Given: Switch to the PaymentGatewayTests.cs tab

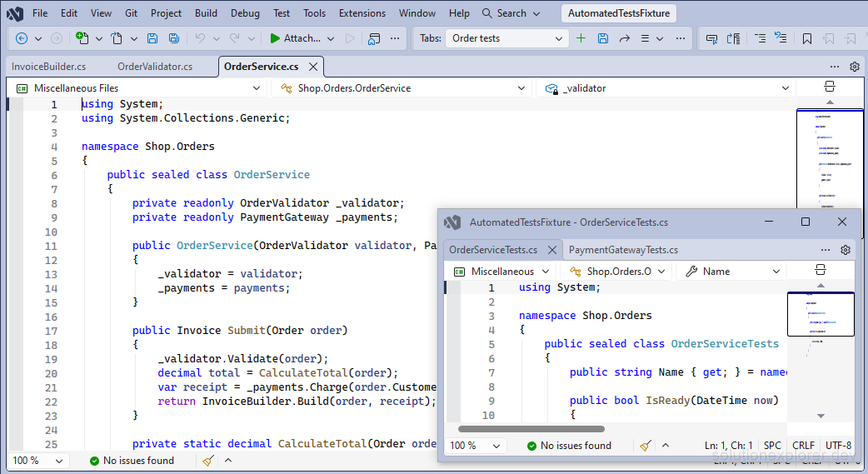Looking at the screenshot, I should point(623,250).
